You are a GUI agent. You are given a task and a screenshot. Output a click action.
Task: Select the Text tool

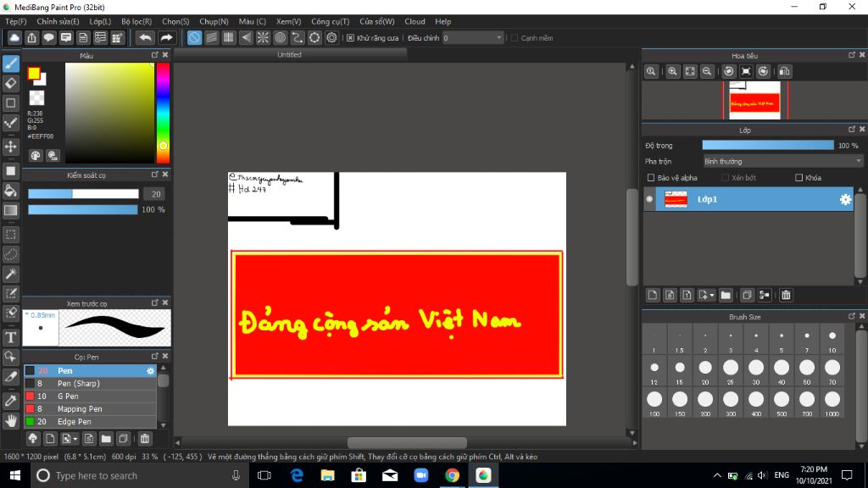point(10,337)
